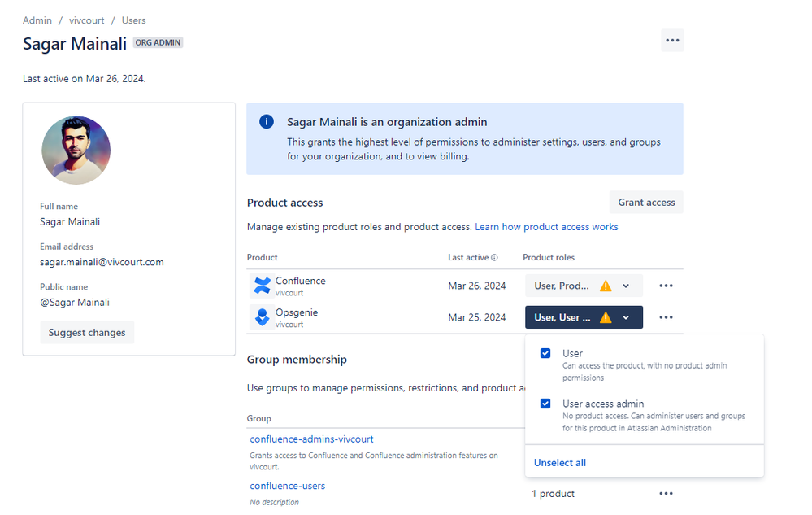Open Learn how product access works link
812x515 pixels.
pos(546,227)
